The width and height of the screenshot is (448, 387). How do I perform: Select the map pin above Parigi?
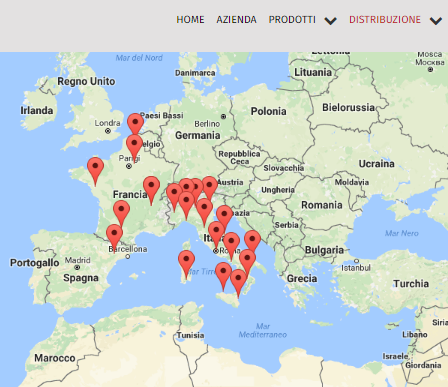click(x=134, y=148)
